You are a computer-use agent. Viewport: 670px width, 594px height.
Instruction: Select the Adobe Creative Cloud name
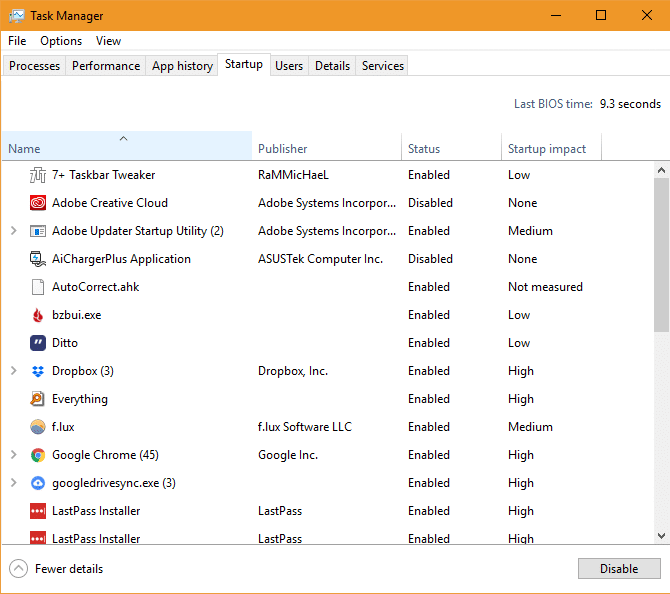110,203
